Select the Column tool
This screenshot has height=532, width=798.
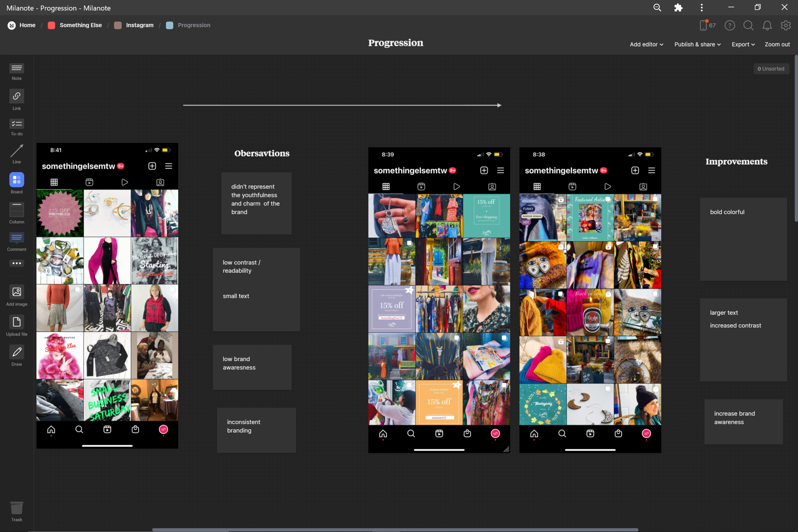click(16, 210)
